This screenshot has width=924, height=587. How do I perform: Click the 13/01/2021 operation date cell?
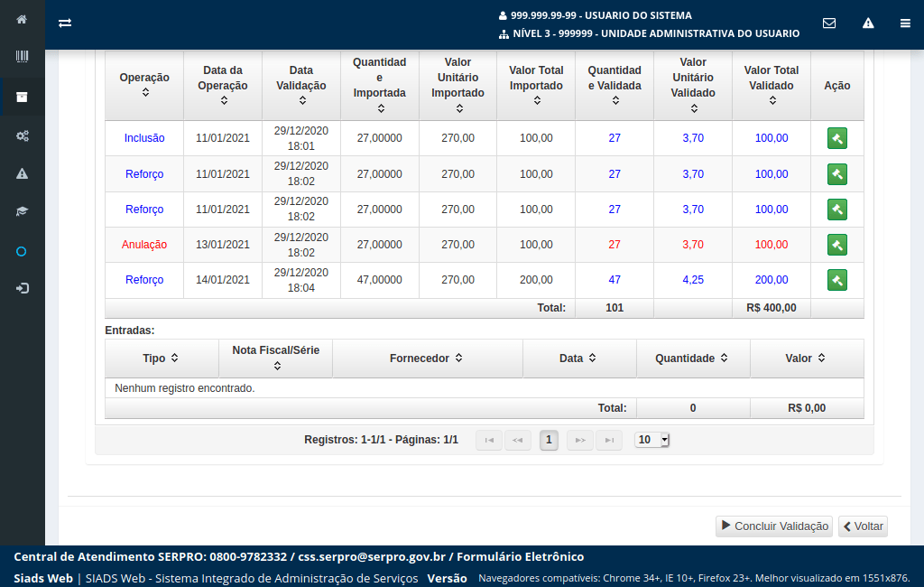(x=223, y=245)
